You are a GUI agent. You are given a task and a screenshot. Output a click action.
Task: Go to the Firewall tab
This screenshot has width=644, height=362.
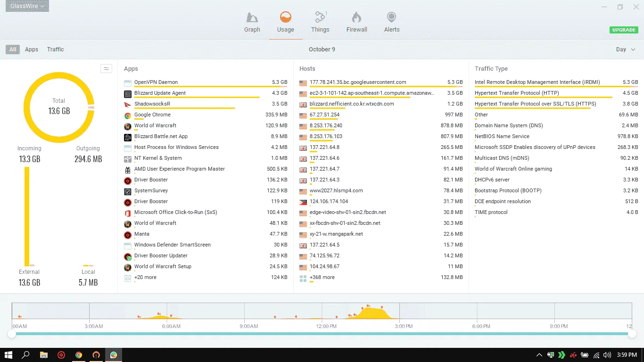[357, 23]
